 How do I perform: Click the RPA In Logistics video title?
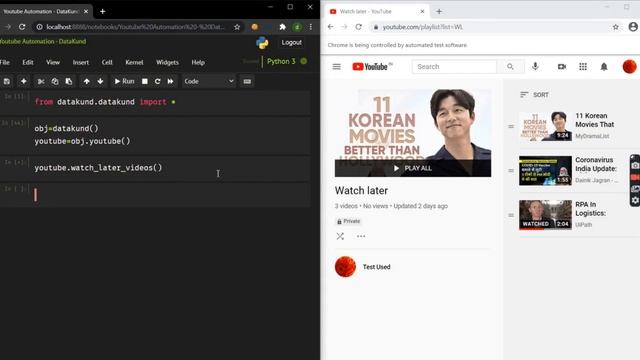(591, 209)
